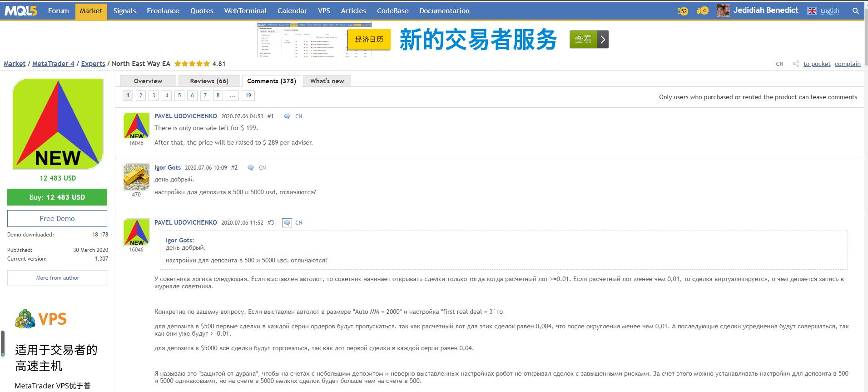Click More from author button
The width and height of the screenshot is (868, 392).
pyautogui.click(x=58, y=278)
